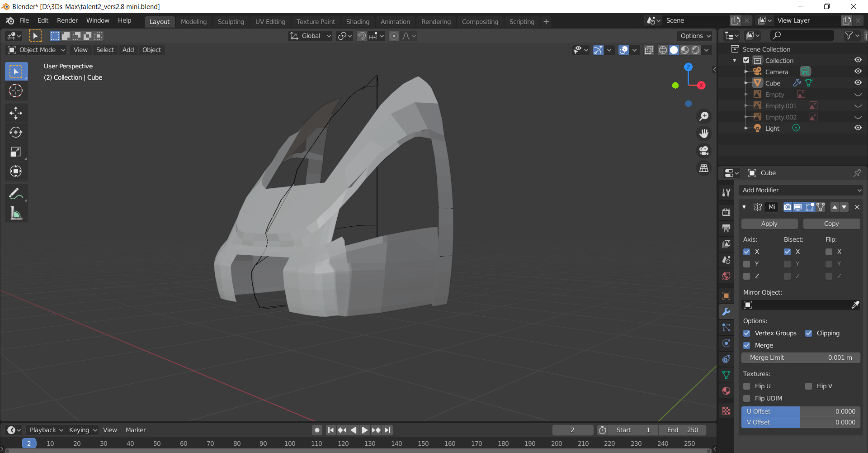Switch to the Sculpting workspace tab

(x=231, y=22)
